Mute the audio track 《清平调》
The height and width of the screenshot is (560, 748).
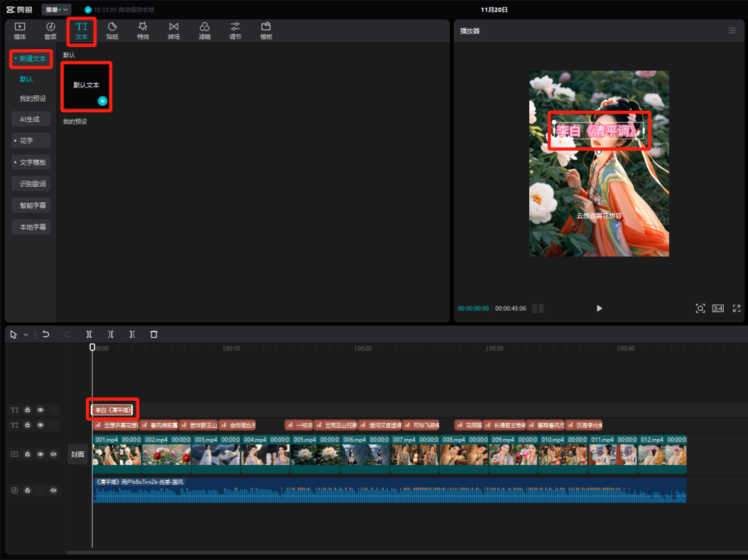point(53,490)
